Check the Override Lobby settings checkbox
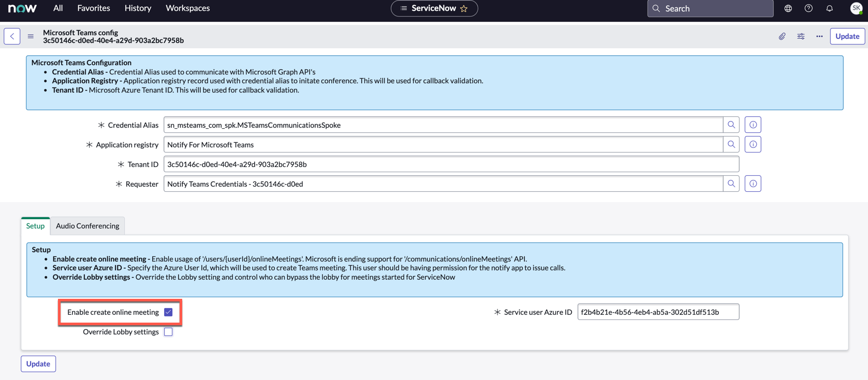 pyautogui.click(x=168, y=332)
